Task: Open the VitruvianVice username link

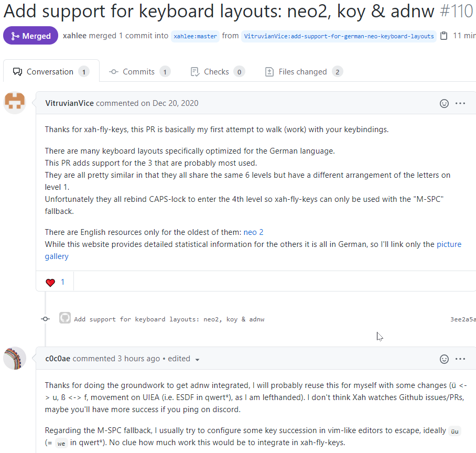Action: [70, 103]
